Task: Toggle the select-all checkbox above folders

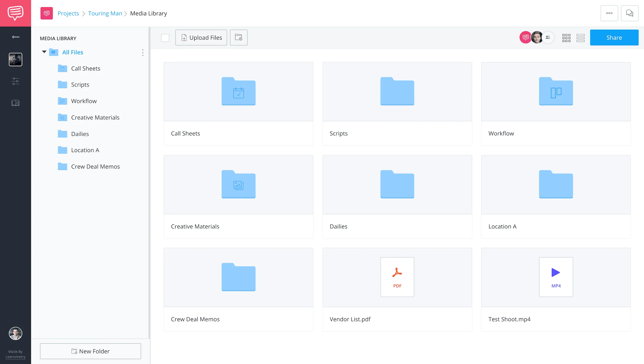Action: [165, 38]
